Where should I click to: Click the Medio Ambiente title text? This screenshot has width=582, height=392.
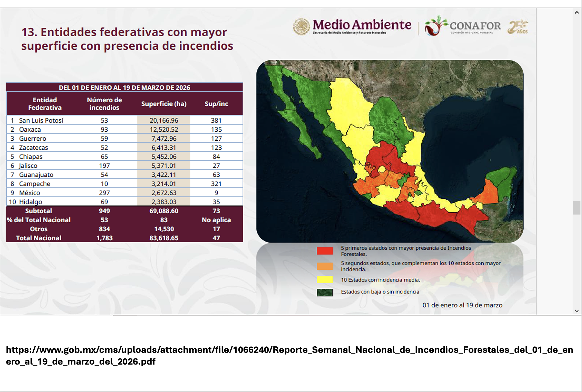pos(362,25)
